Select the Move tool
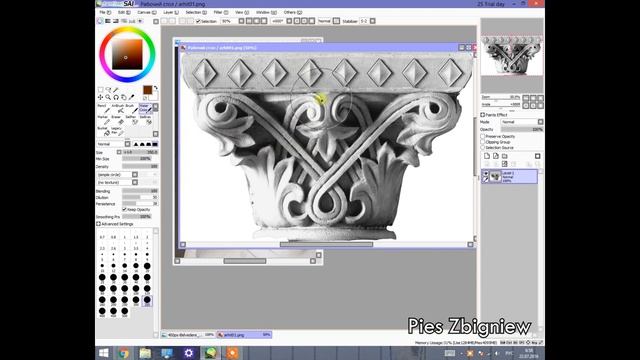Viewport: 640px width, 360px height. pos(100,97)
